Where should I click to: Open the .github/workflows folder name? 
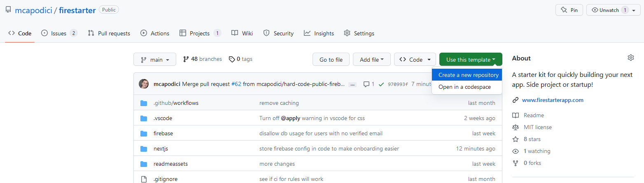(176, 103)
